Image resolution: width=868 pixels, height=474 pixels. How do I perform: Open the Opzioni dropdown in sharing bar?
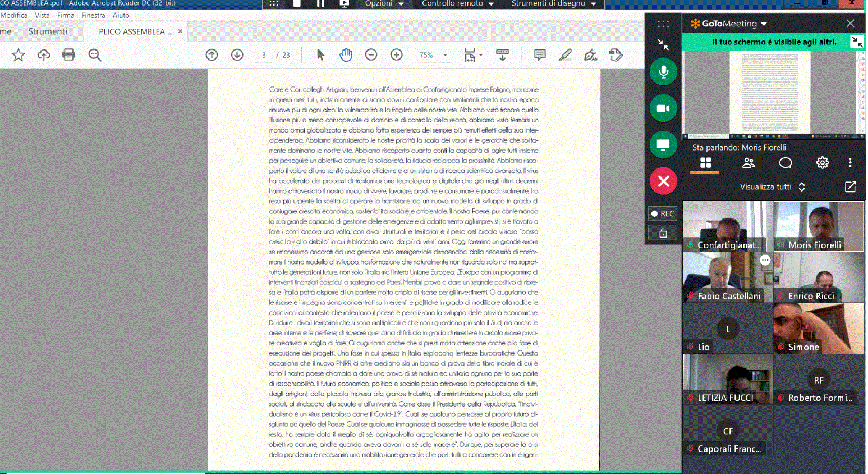coord(384,4)
